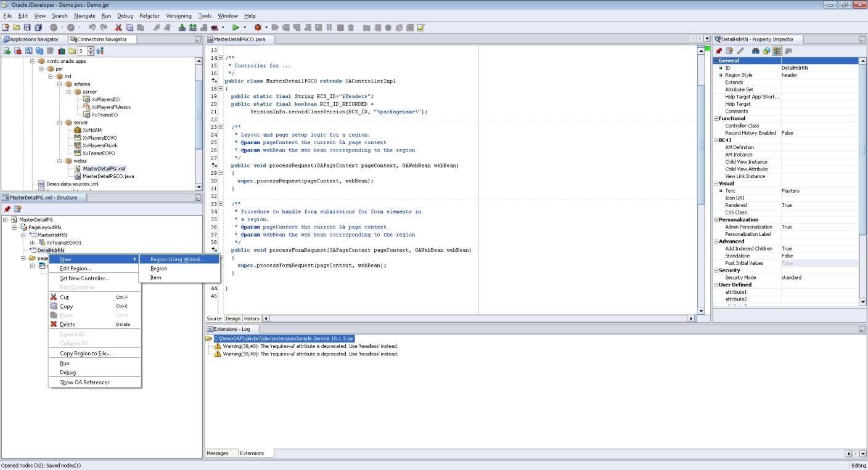The image size is (868, 470).
Task: Click the first green add icon in navigator toolbar
Action: (7, 51)
